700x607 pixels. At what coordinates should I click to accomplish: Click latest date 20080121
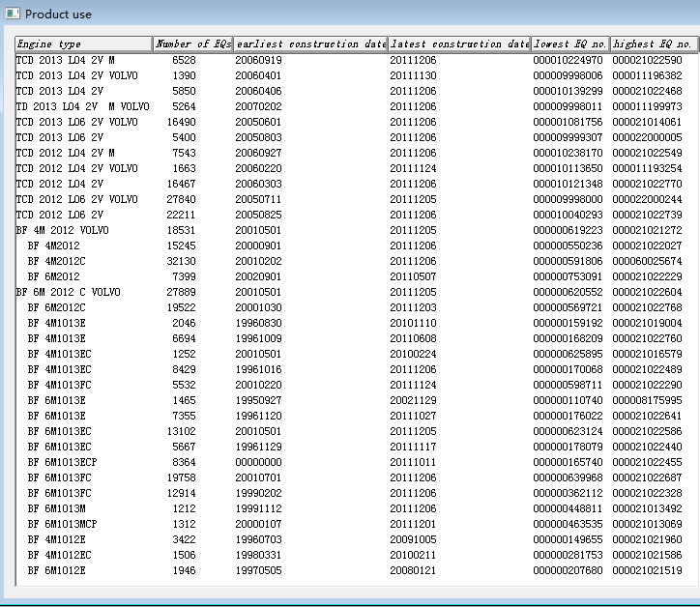pos(413,570)
